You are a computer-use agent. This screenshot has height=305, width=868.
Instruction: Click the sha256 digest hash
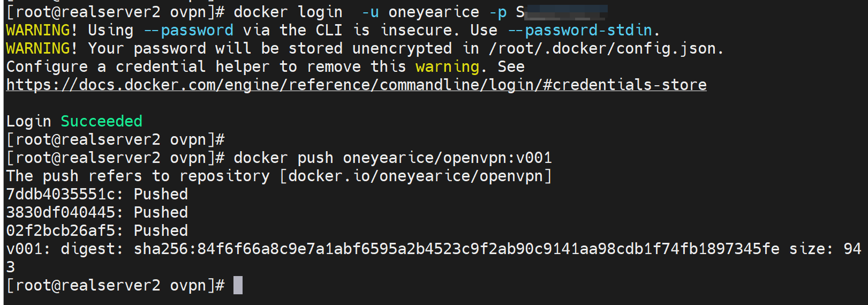tap(456, 249)
